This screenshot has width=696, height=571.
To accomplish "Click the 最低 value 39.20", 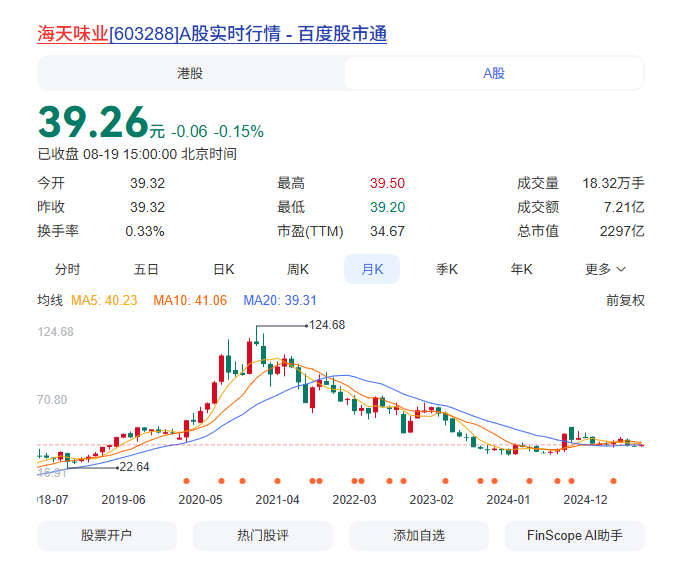I will click(388, 207).
